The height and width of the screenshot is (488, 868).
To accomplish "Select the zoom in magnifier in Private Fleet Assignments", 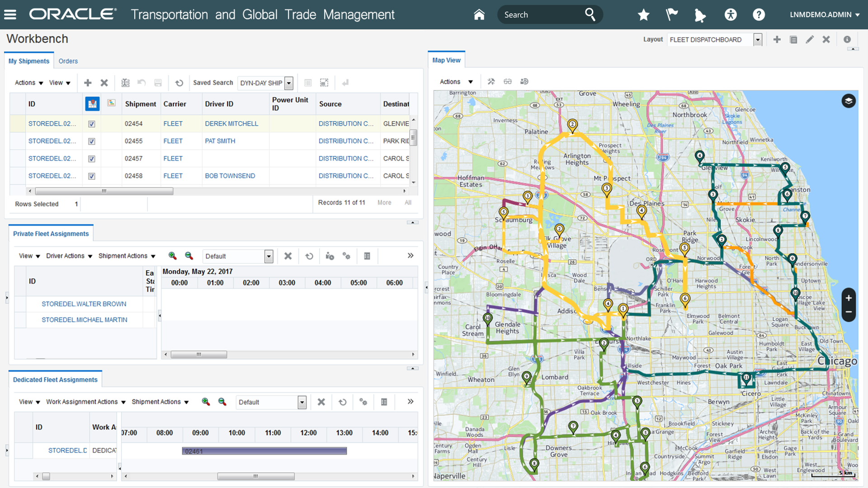I will coord(172,256).
